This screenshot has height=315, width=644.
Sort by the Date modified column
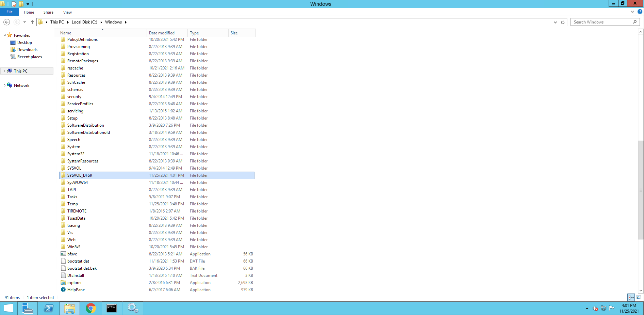pyautogui.click(x=167, y=33)
